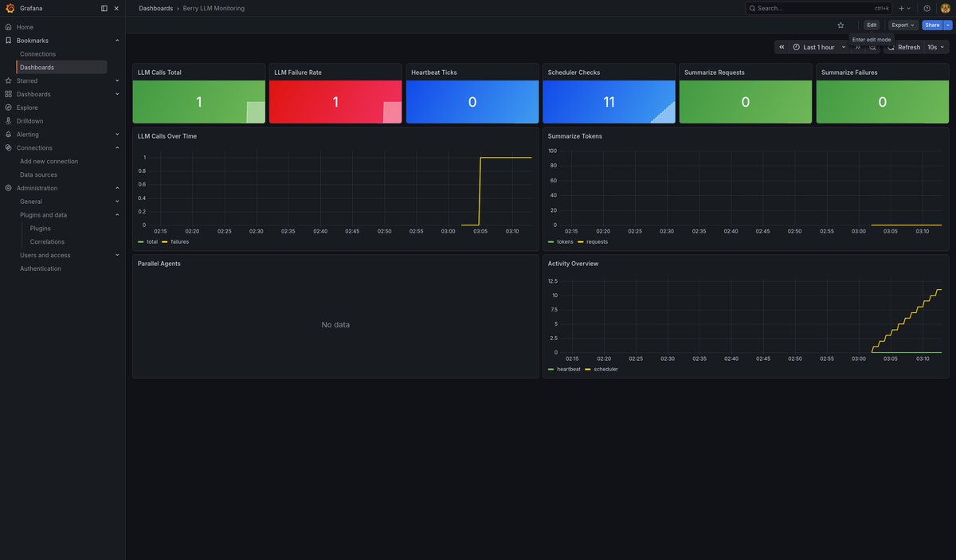956x560 pixels.
Task: Click the Edit button
Action: 872,25
